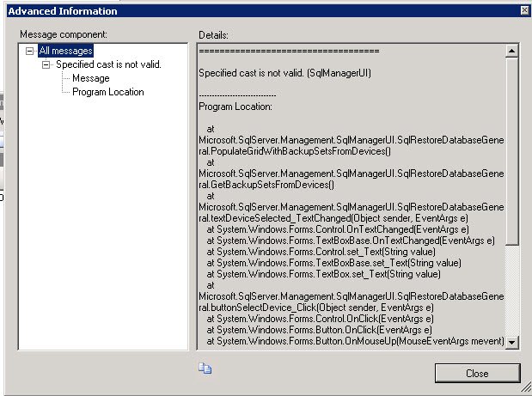The image size is (532, 396).
Task: Click the Control.set_Text(String value) line
Action: [x=321, y=252]
